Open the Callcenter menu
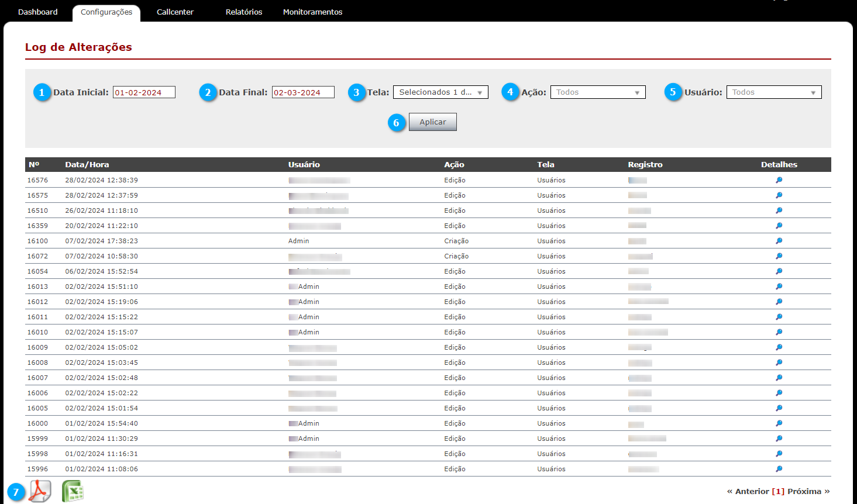The image size is (857, 504). pos(175,12)
